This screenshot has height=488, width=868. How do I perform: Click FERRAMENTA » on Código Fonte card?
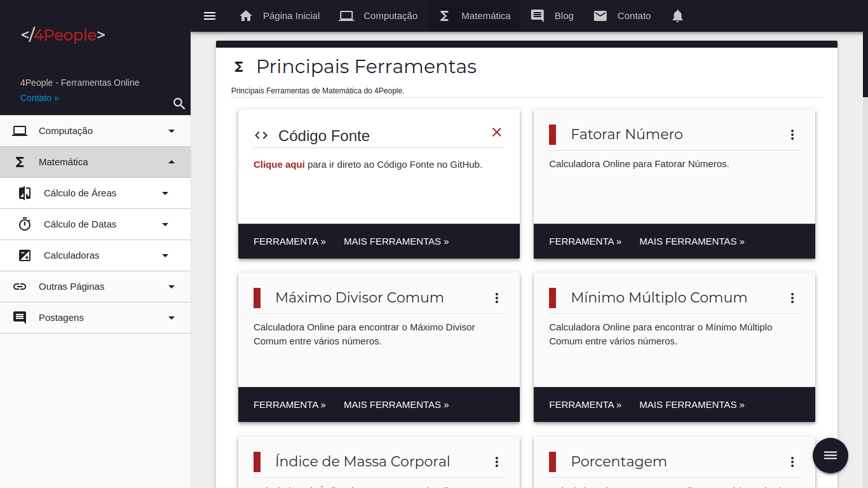290,241
